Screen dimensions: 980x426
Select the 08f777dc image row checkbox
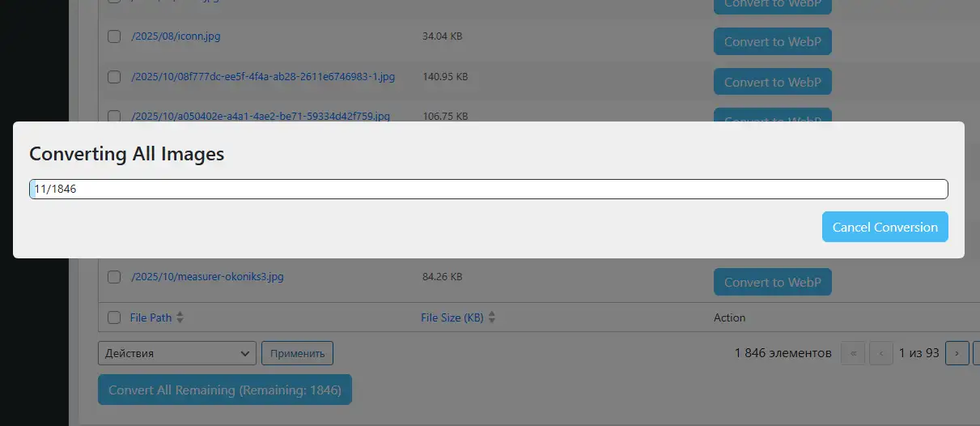[x=114, y=77]
